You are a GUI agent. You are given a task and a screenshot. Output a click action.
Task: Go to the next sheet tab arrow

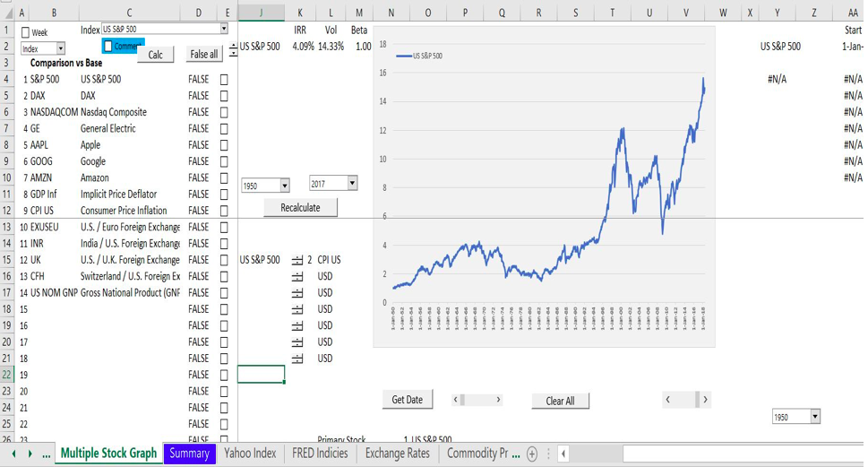(30, 454)
